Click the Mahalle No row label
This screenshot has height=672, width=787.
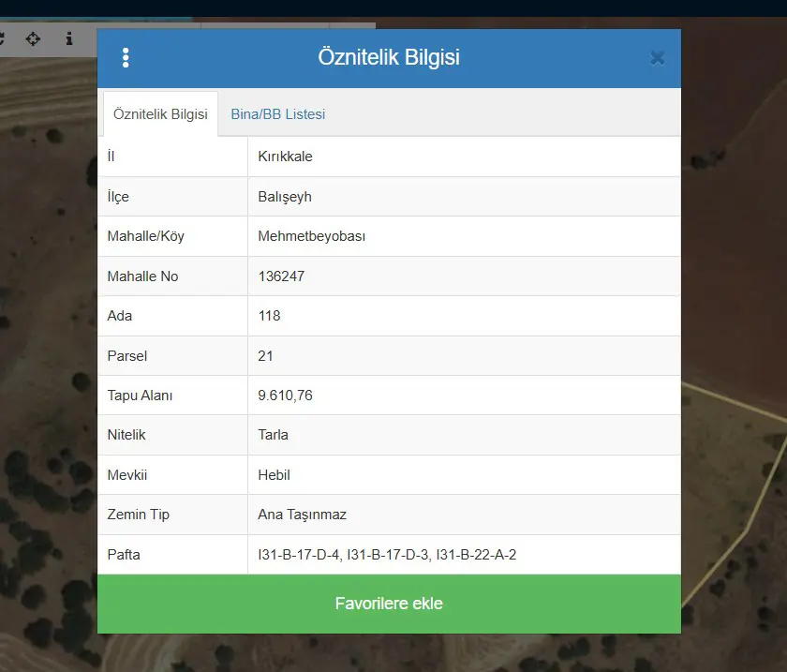(x=142, y=276)
